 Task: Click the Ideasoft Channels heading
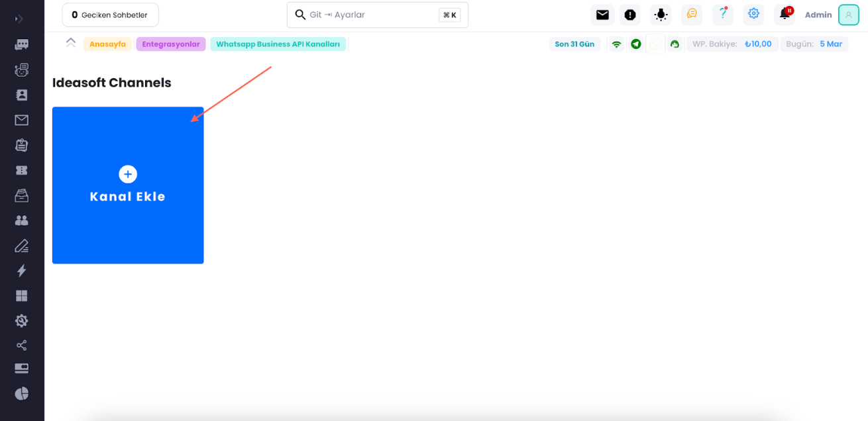pyautogui.click(x=112, y=83)
